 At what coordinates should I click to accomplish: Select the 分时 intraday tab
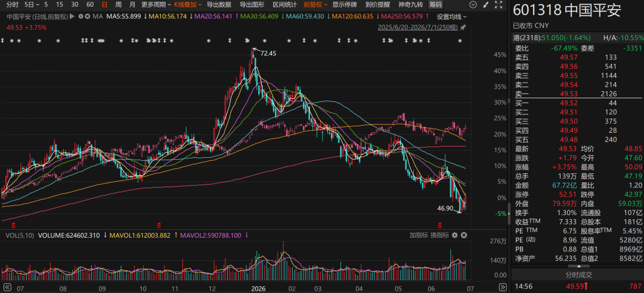[x=13, y=5]
